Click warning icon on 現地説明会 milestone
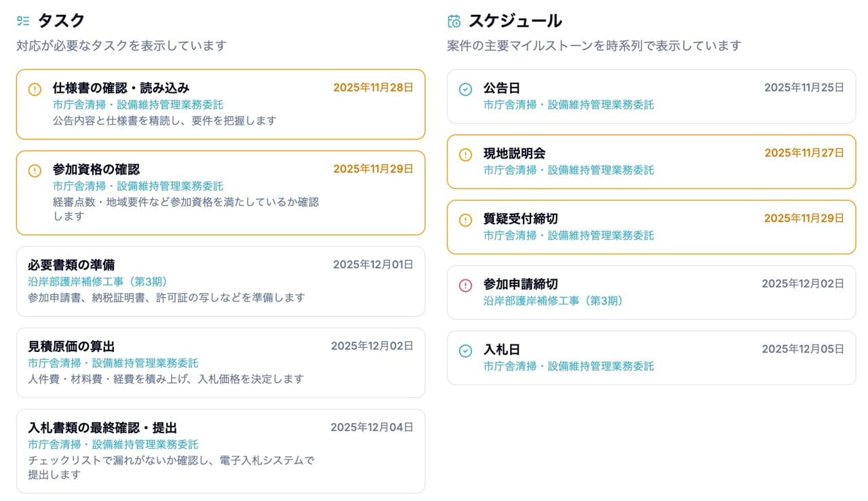Image resolution: width=868 pixels, height=501 pixels. pos(465,154)
